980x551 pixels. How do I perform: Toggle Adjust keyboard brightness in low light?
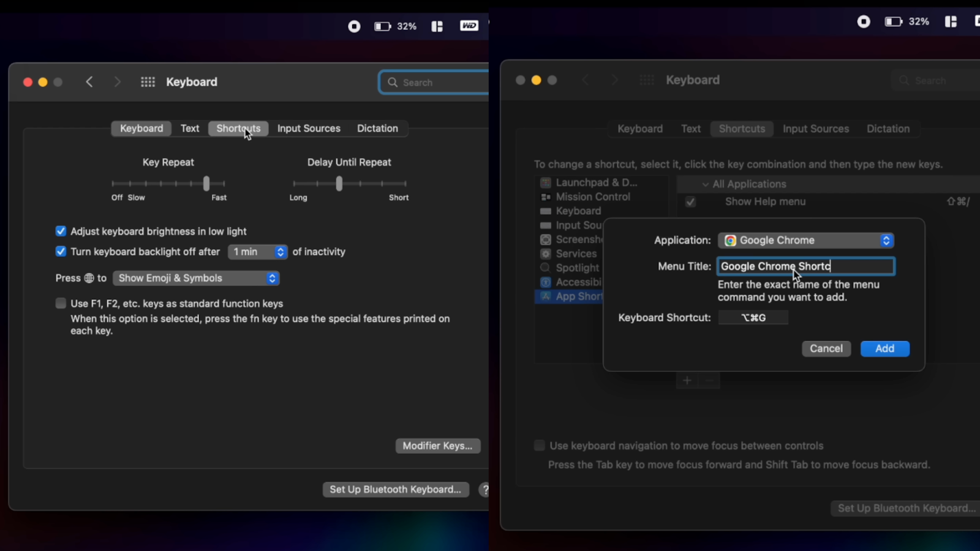[61, 231]
